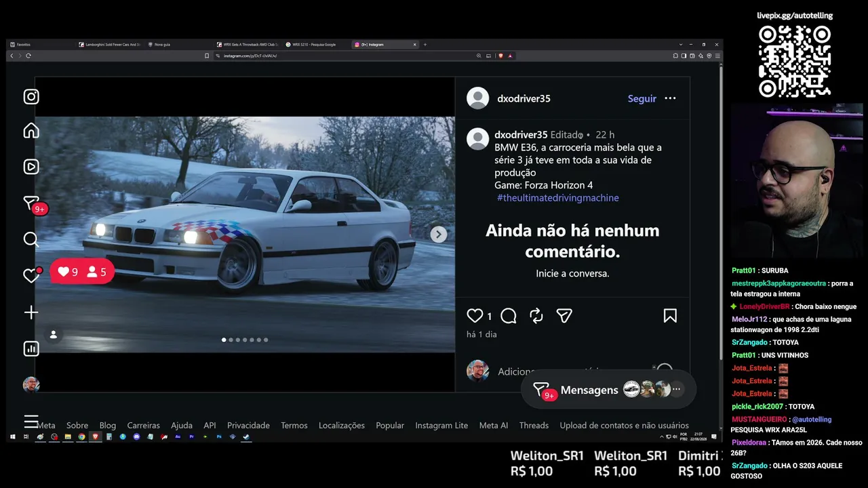Follow dxodriver35 with Seguir button
The width and height of the screenshot is (868, 488).
pos(642,98)
